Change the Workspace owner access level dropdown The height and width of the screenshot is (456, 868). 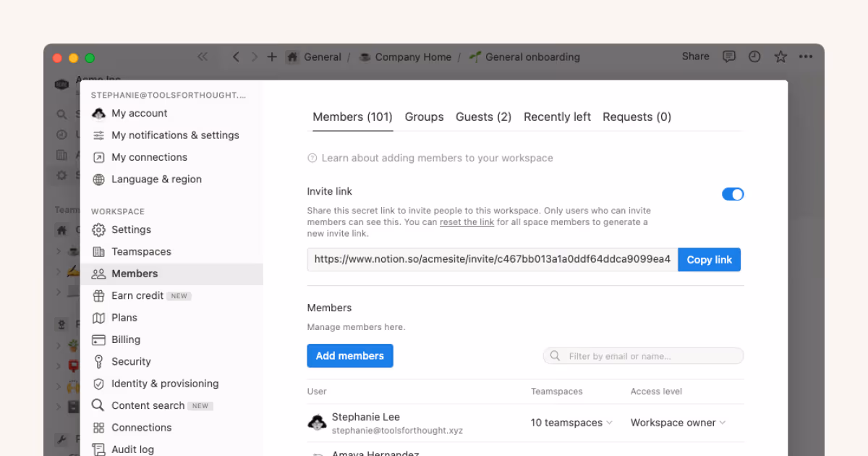pyautogui.click(x=676, y=422)
